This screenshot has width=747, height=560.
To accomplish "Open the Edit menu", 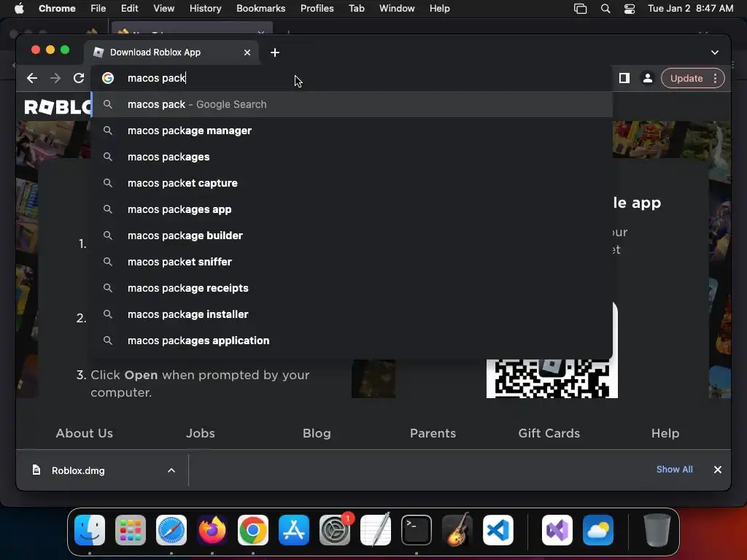I will click(130, 9).
